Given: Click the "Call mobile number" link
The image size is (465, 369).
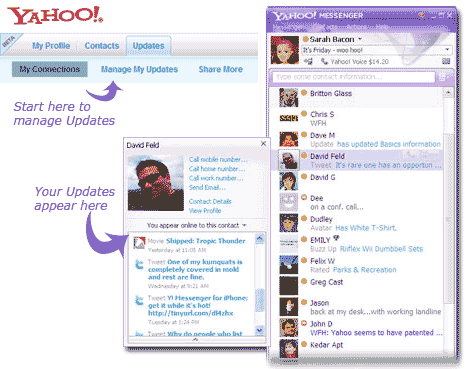Looking at the screenshot, I should pyautogui.click(x=218, y=159).
